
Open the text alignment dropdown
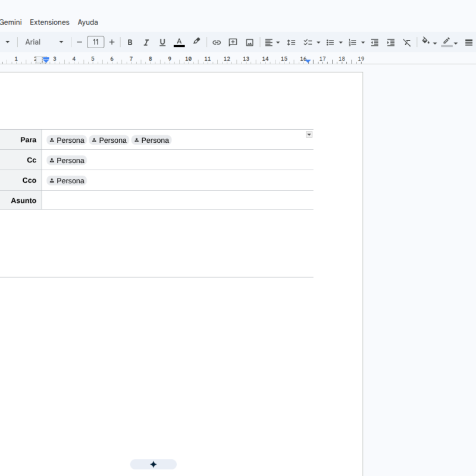pos(272,42)
